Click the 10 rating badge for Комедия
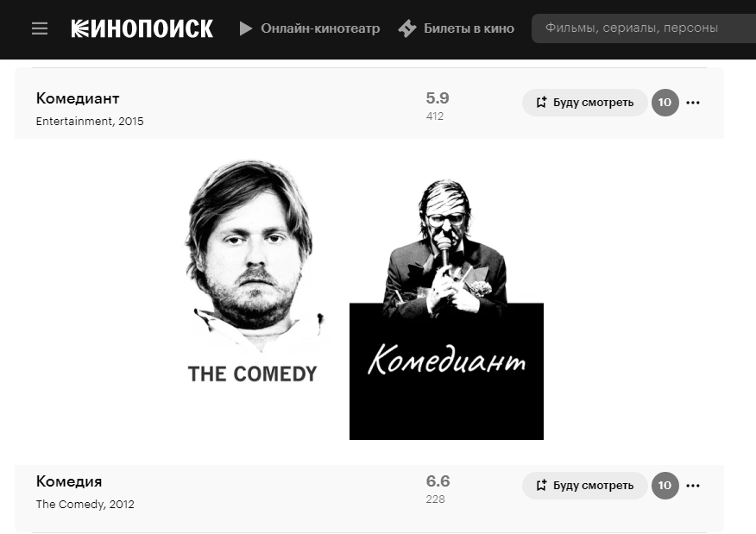The height and width of the screenshot is (534, 756). point(665,486)
